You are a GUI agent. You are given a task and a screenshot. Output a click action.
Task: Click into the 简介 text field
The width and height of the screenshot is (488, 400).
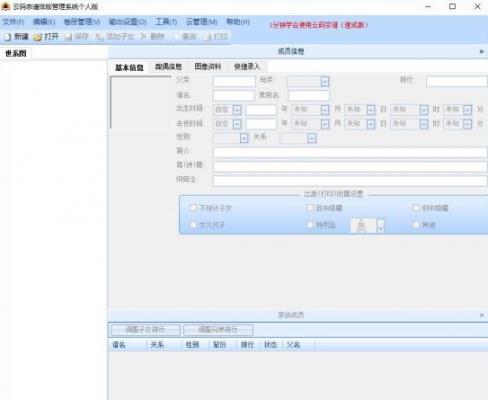pyautogui.click(x=350, y=152)
